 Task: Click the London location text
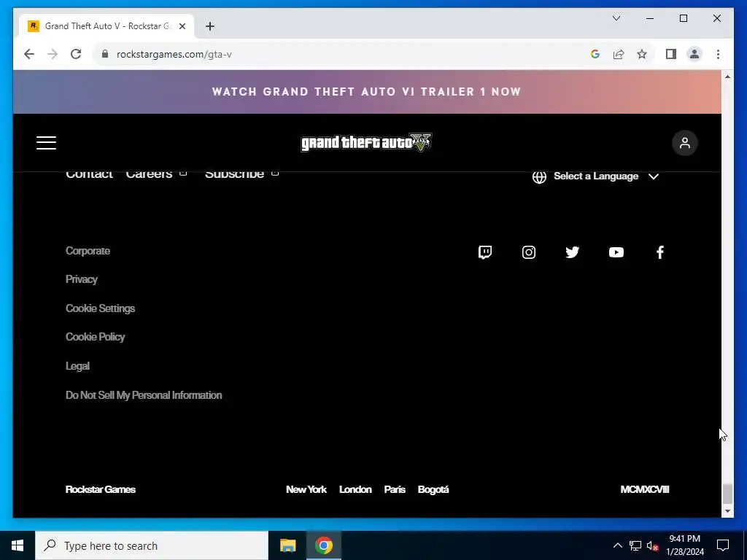[x=355, y=489]
